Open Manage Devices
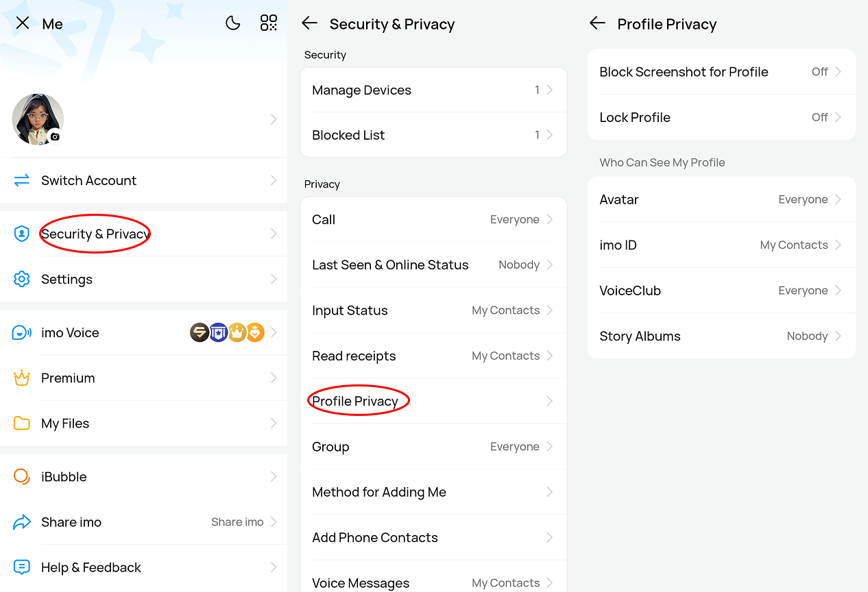This screenshot has width=868, height=592. pos(433,90)
